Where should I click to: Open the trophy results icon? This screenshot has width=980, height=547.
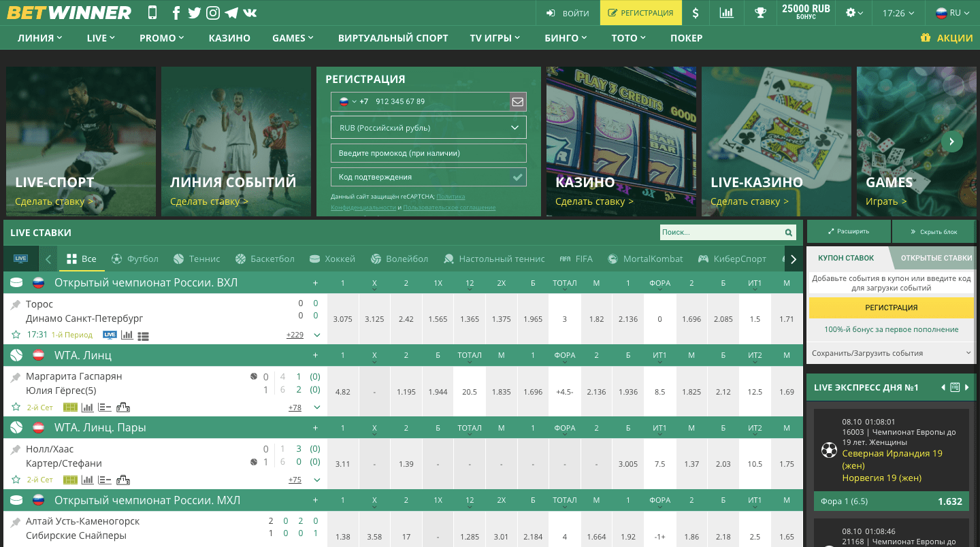[759, 12]
